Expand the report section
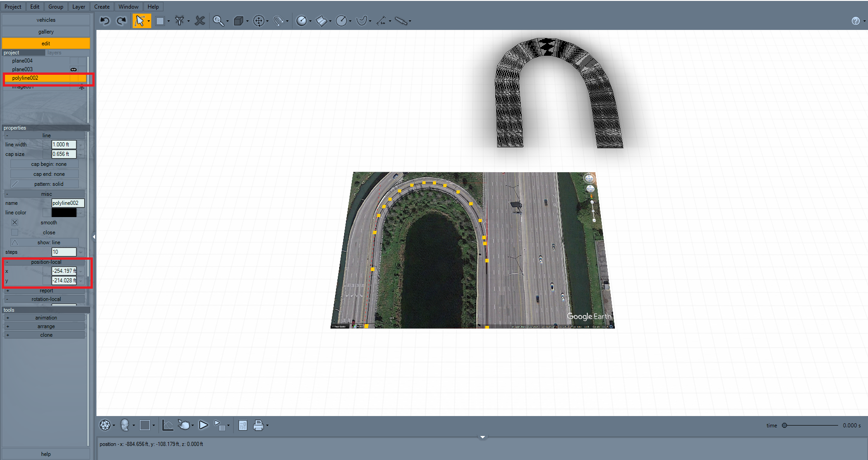Viewport: 868px width, 460px height. tap(7, 291)
